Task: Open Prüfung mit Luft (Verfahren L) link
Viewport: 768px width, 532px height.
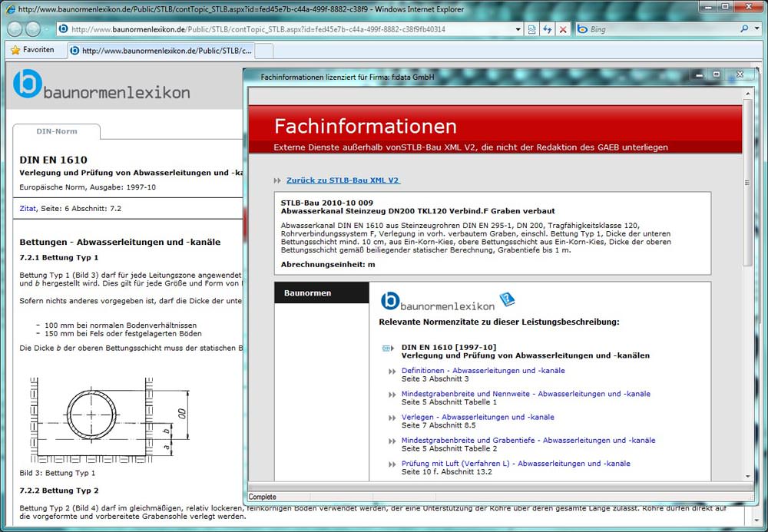Action: coord(516,464)
